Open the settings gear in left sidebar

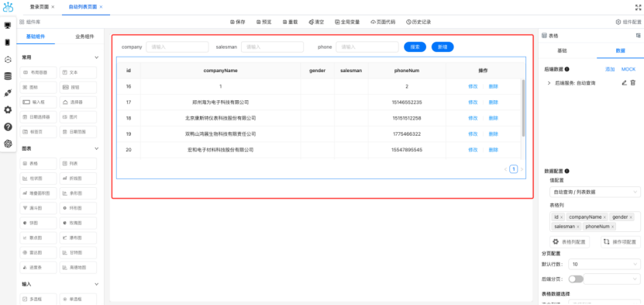[x=8, y=109]
